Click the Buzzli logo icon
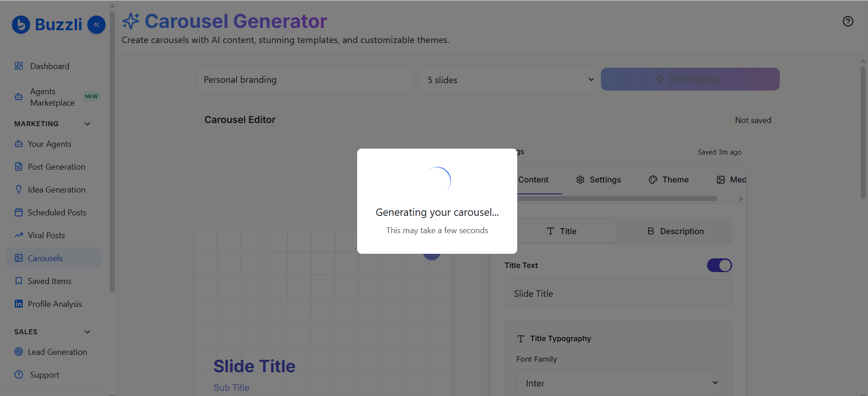Screen dimensions: 868x396 21,25
